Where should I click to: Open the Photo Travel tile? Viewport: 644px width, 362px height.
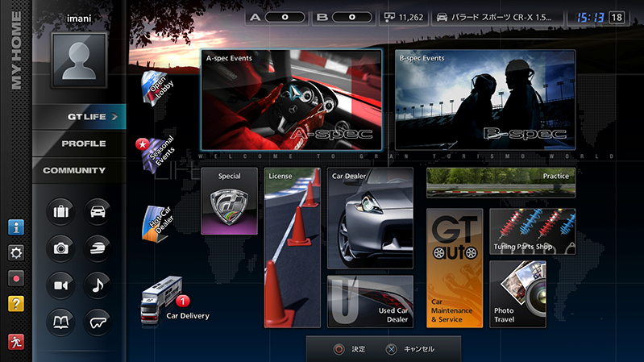click(x=517, y=294)
